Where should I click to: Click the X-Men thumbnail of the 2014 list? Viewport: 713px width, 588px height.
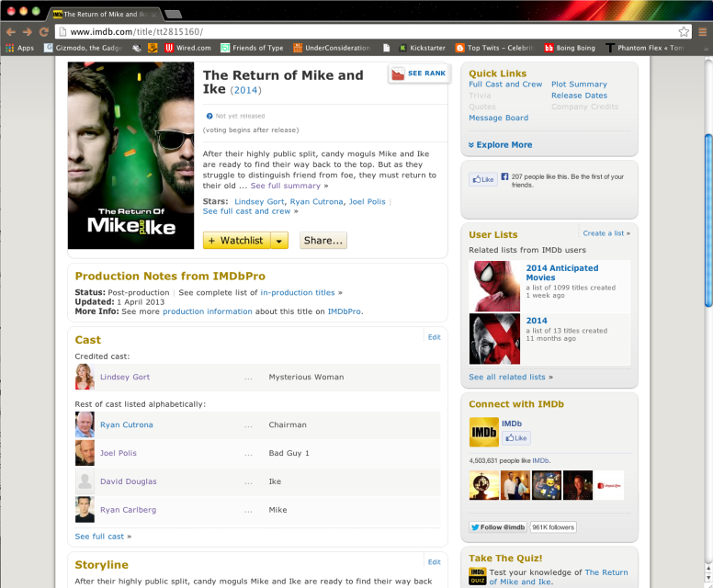pos(494,339)
